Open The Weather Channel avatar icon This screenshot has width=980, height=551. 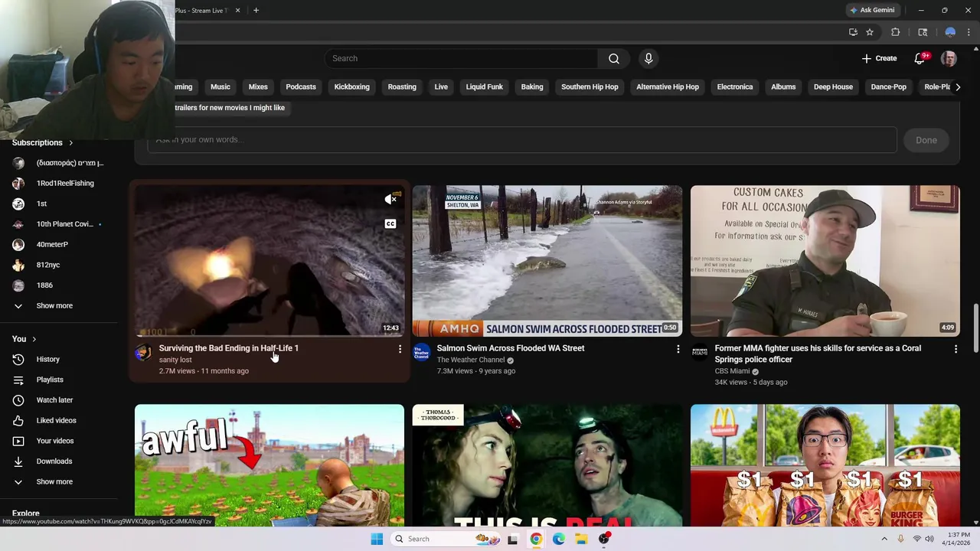pos(421,353)
